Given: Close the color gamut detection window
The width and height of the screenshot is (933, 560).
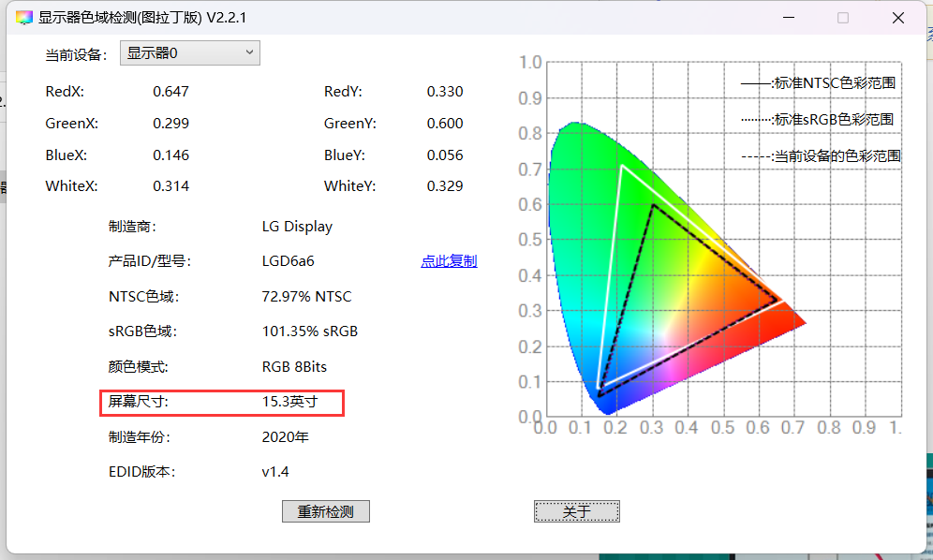Looking at the screenshot, I should pos(897,18).
